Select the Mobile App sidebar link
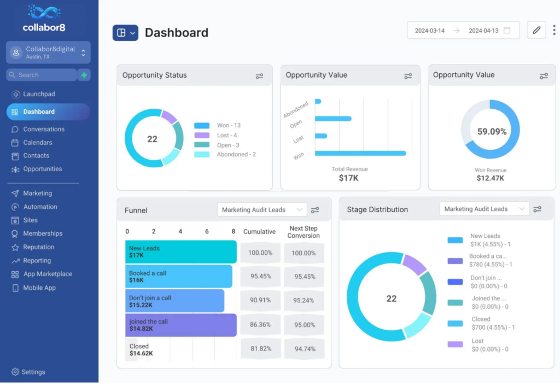Image resolution: width=560 pixels, height=392 pixels. tap(39, 288)
